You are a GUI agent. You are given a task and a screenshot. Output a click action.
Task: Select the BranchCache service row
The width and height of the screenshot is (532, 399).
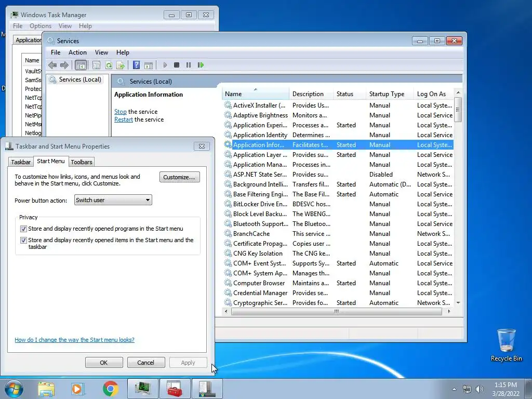coord(338,234)
